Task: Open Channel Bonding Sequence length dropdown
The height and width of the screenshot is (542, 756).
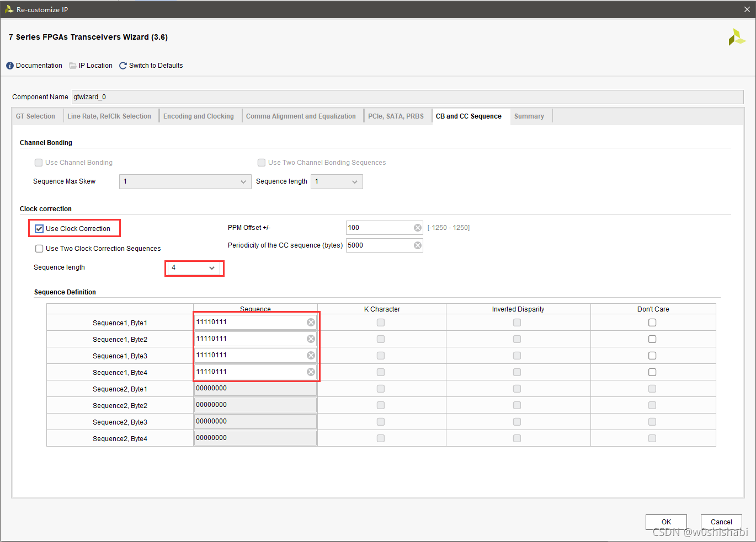Action: pos(337,181)
